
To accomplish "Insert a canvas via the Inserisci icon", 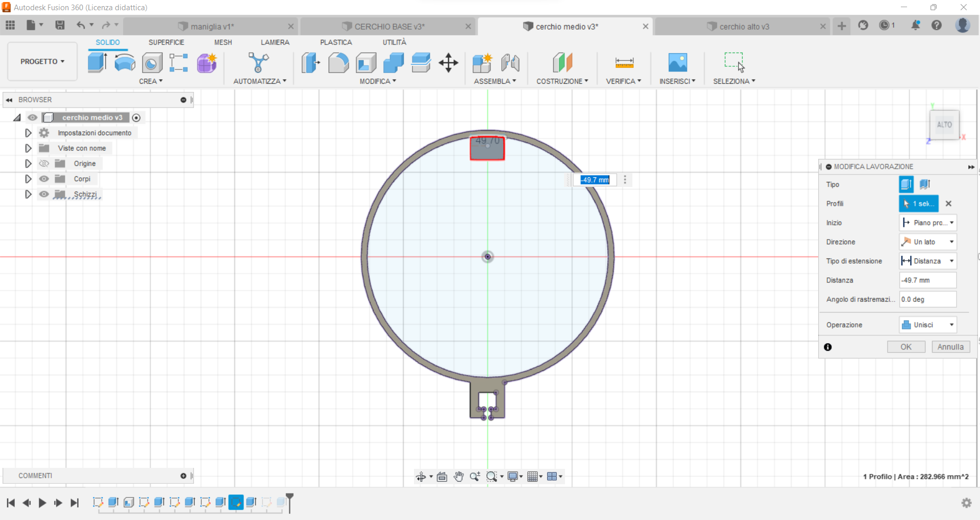I will coord(678,62).
